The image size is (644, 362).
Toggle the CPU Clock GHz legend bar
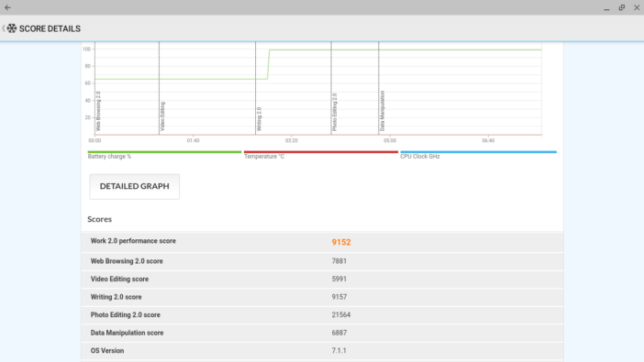click(479, 152)
